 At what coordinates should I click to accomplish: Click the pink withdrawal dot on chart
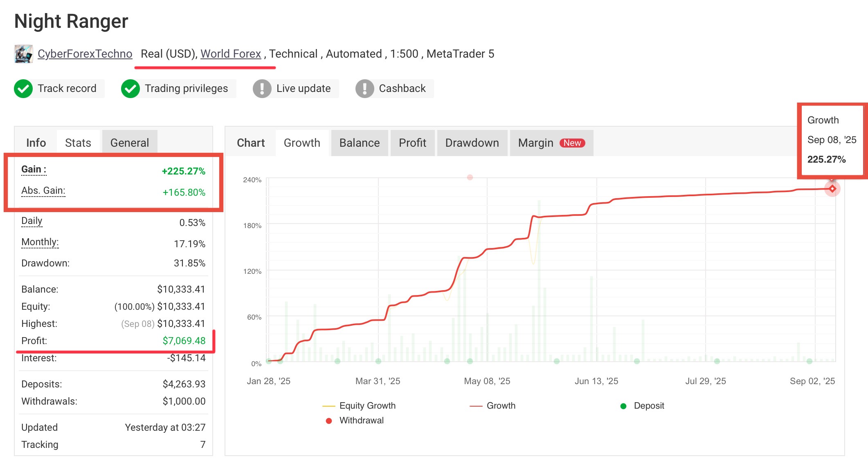470,177
